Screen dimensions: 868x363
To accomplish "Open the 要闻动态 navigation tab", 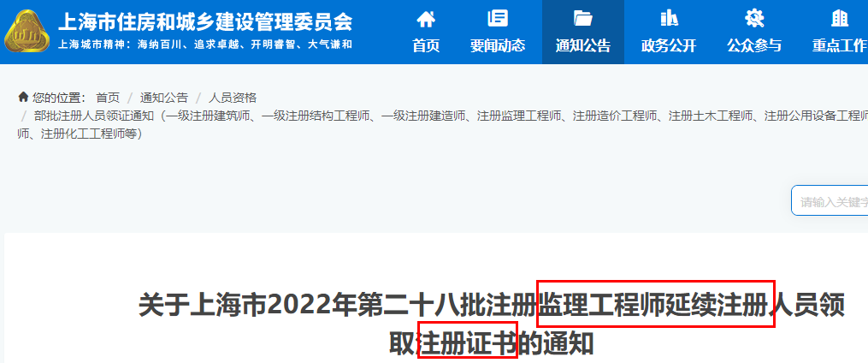I will 497,45.
